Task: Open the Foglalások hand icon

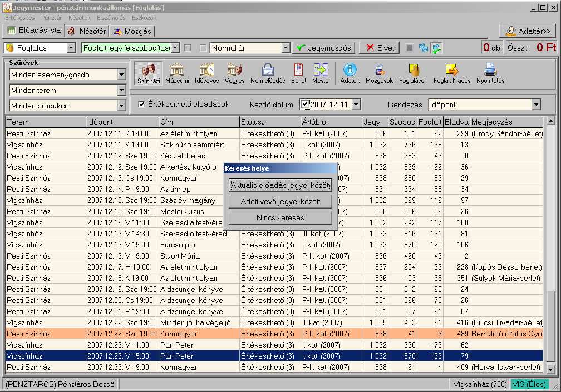Action: pyautogui.click(x=413, y=73)
